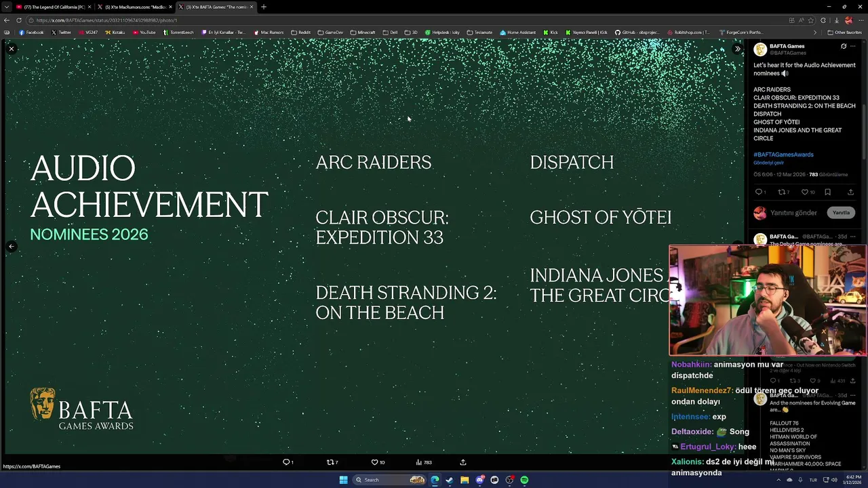Screen dimensions: 868x488
Task: Open the BAFTA Games profile avatar in sidebar
Action: (760, 49)
